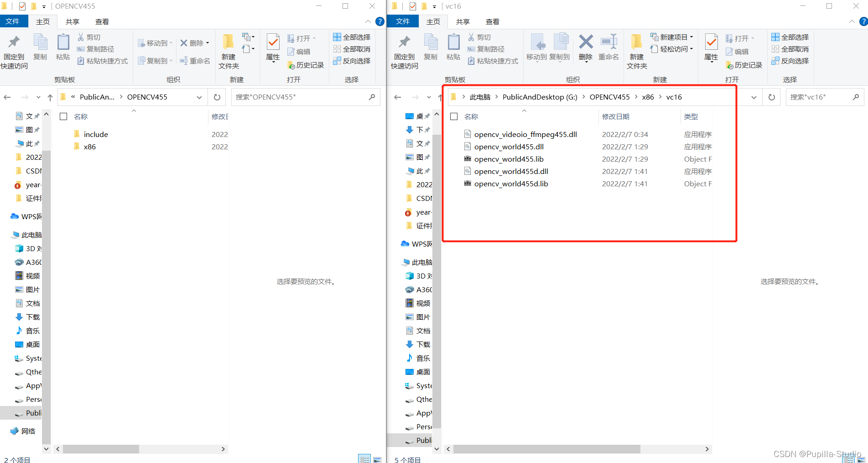
Task: Select opencv_world455d.lib file in vc16 window
Action: (511, 184)
